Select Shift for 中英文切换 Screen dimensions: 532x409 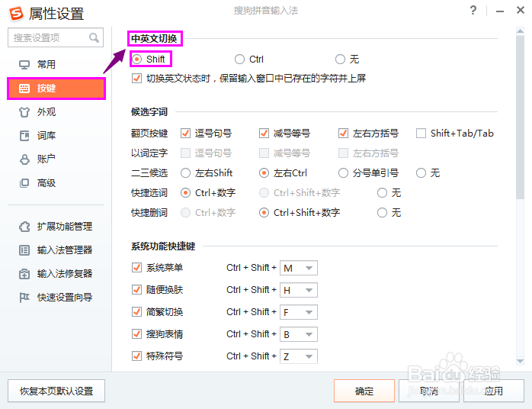[x=136, y=59]
